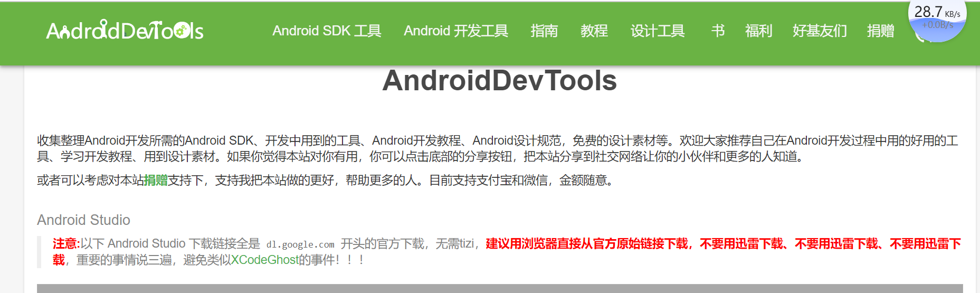
Task: Click the red 注意: label
Action: (x=66, y=243)
